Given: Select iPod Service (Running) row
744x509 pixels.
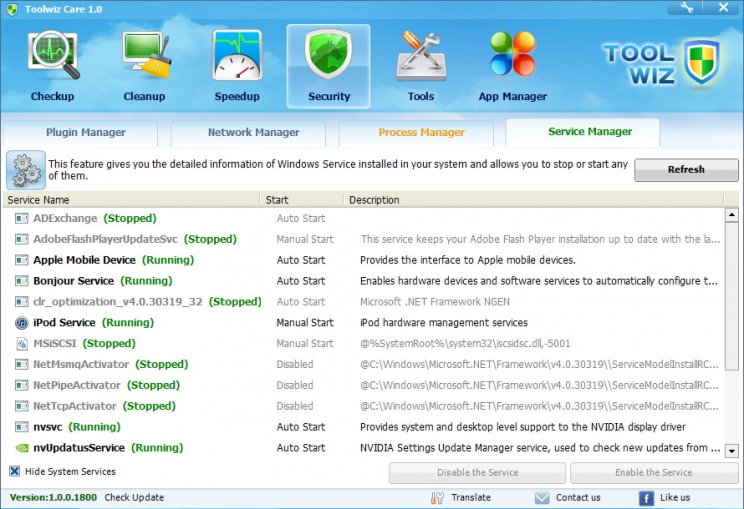Looking at the screenshot, I should tap(364, 323).
